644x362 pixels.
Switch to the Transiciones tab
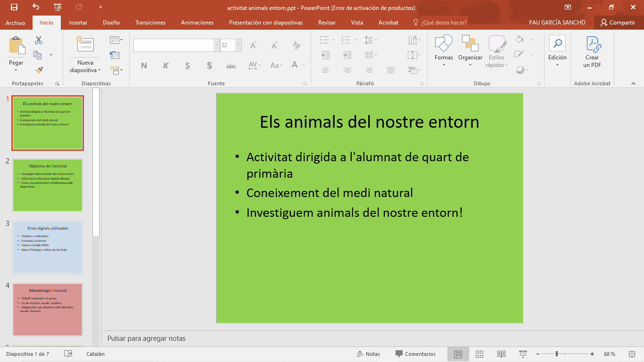[150, 23]
